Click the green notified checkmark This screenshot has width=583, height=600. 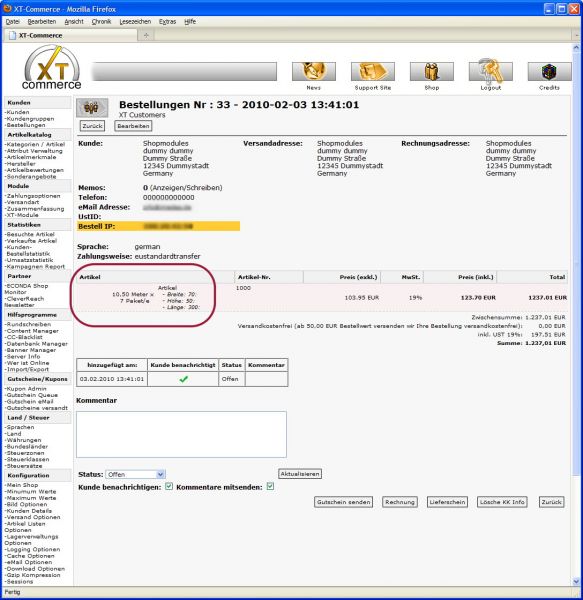click(184, 379)
